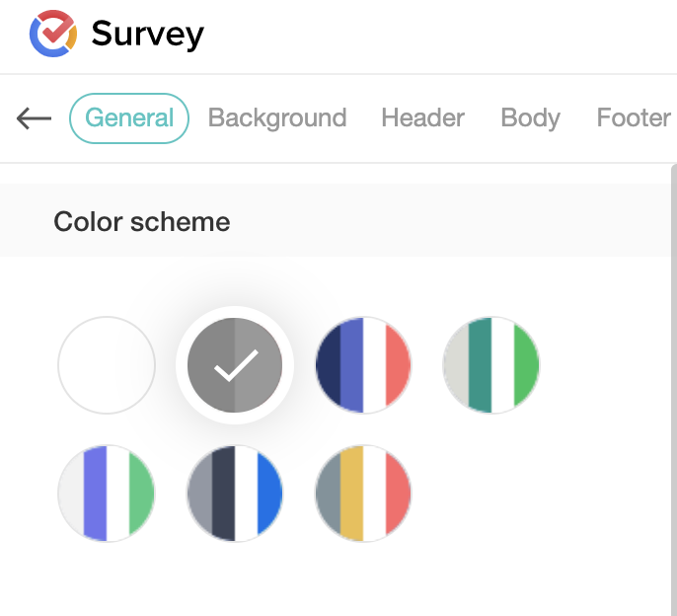The width and height of the screenshot is (677, 616).
Task: Pick the navy, blue and red scheme
Action: tap(363, 365)
